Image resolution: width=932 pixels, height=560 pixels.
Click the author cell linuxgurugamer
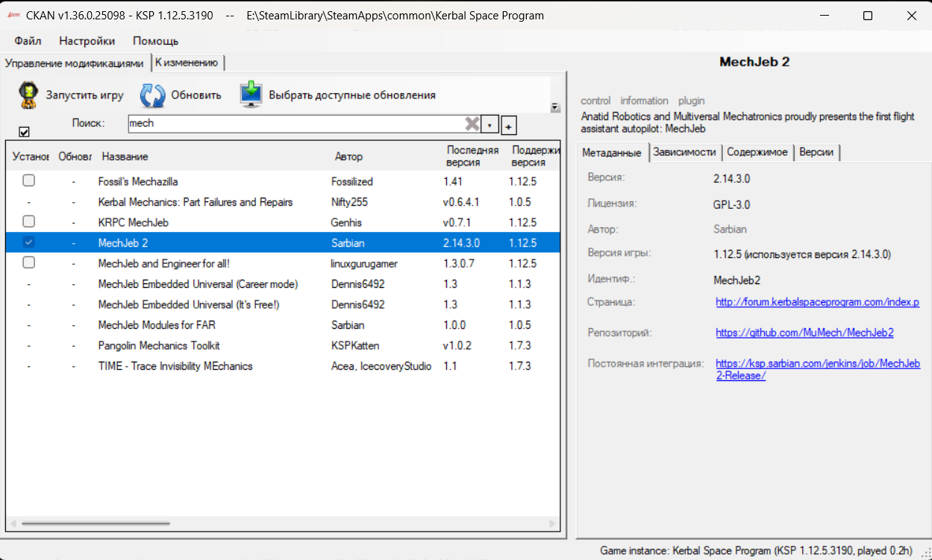pos(365,263)
